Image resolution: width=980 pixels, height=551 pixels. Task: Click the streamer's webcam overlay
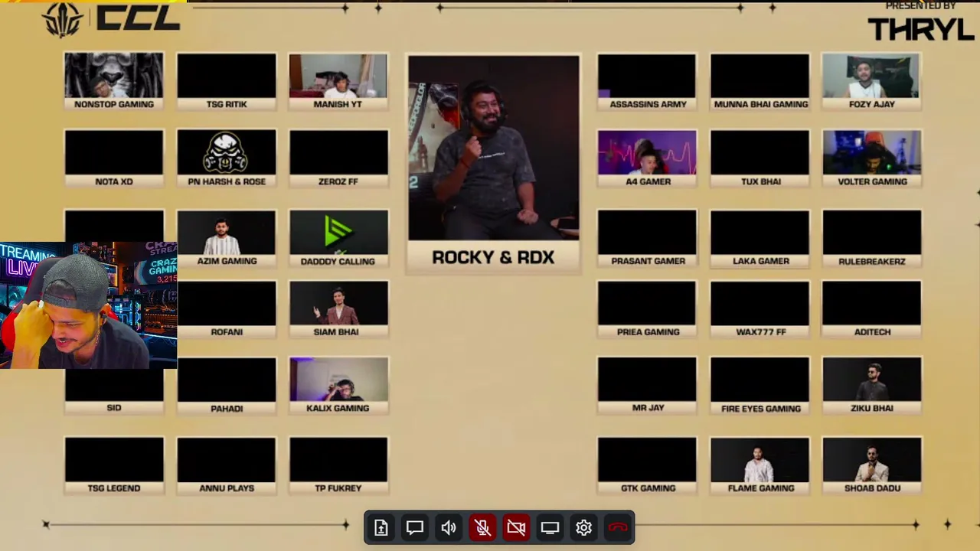click(89, 305)
